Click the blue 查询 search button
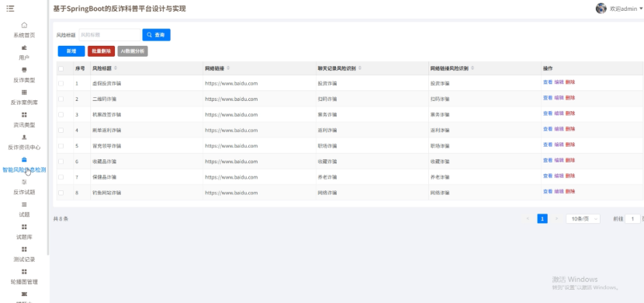 [156, 35]
